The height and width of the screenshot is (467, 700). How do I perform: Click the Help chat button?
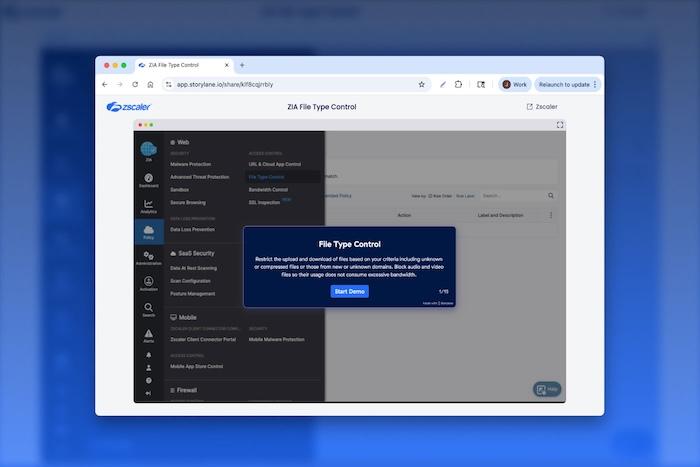[x=547, y=389]
